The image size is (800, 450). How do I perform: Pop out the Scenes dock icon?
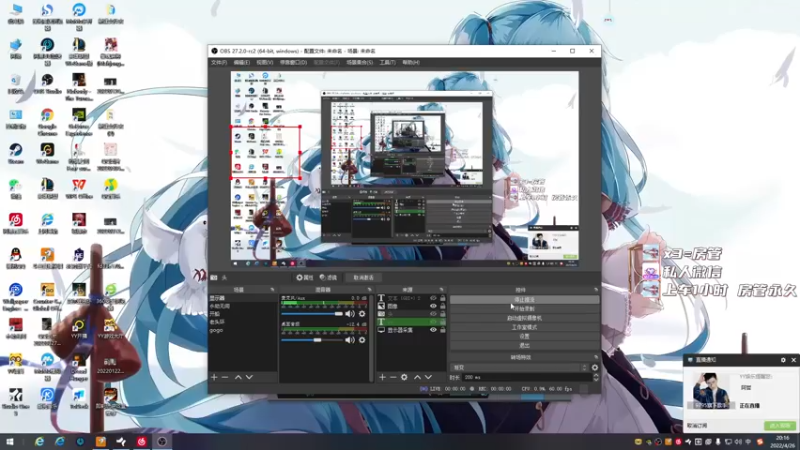click(x=272, y=290)
